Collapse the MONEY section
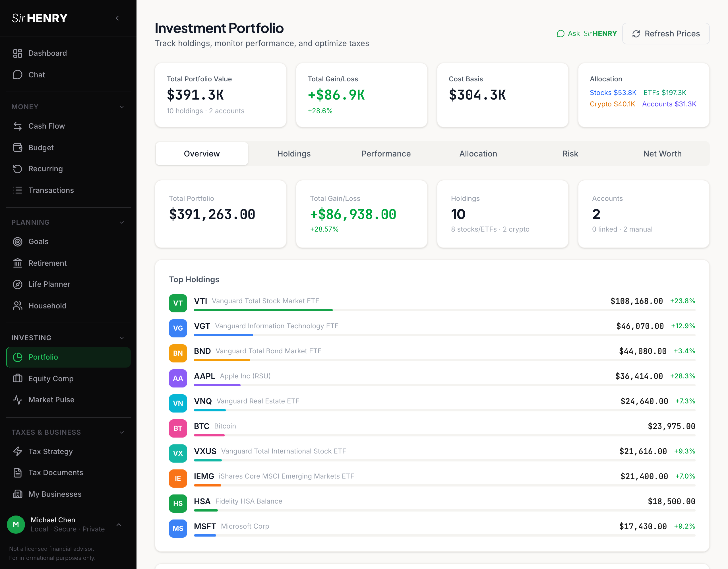The height and width of the screenshot is (569, 728). click(x=122, y=107)
